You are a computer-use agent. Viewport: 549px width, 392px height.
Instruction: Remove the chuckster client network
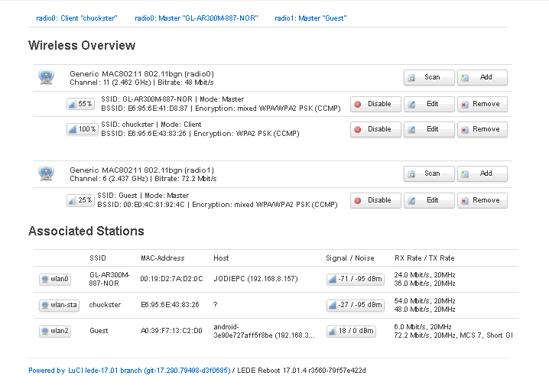[482, 129]
